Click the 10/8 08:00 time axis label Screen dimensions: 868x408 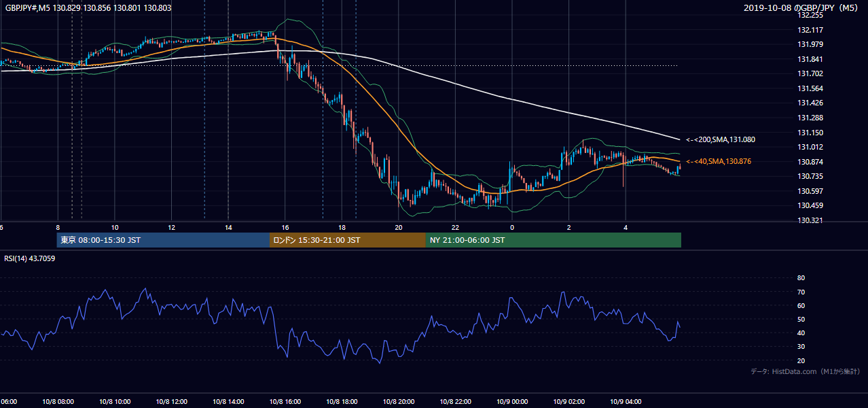tap(58, 402)
